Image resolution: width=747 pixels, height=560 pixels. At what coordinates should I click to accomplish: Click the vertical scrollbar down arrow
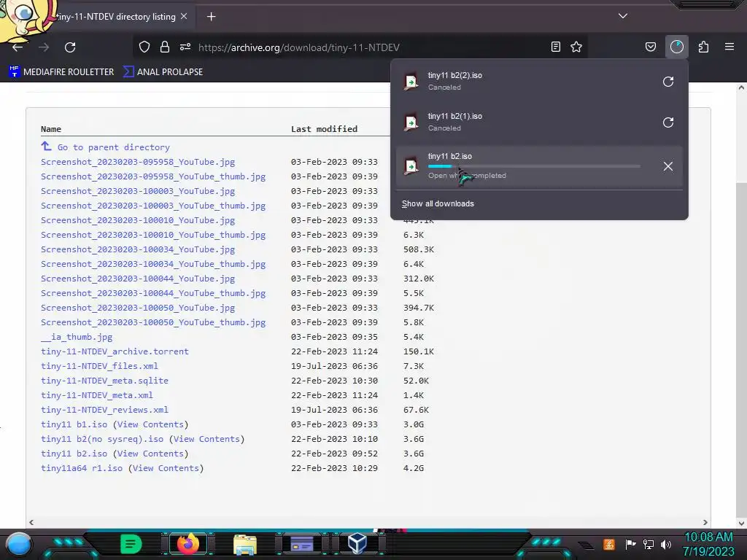click(x=741, y=523)
